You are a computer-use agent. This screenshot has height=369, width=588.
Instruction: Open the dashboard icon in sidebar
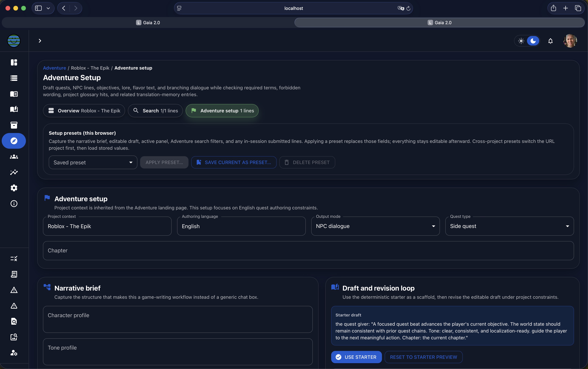click(x=14, y=62)
